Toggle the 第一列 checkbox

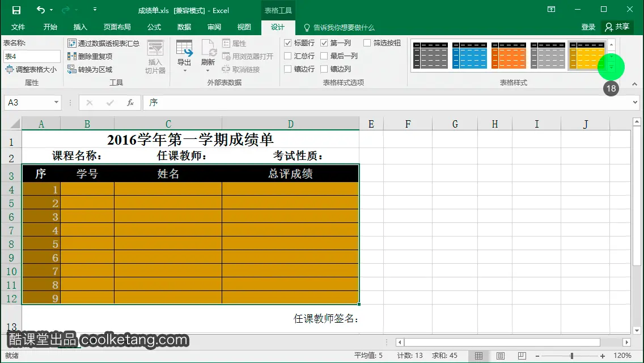coord(324,43)
